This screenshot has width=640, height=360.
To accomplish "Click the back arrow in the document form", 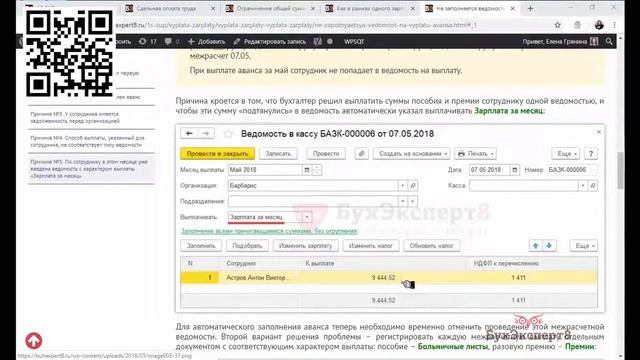I will 189,133.
